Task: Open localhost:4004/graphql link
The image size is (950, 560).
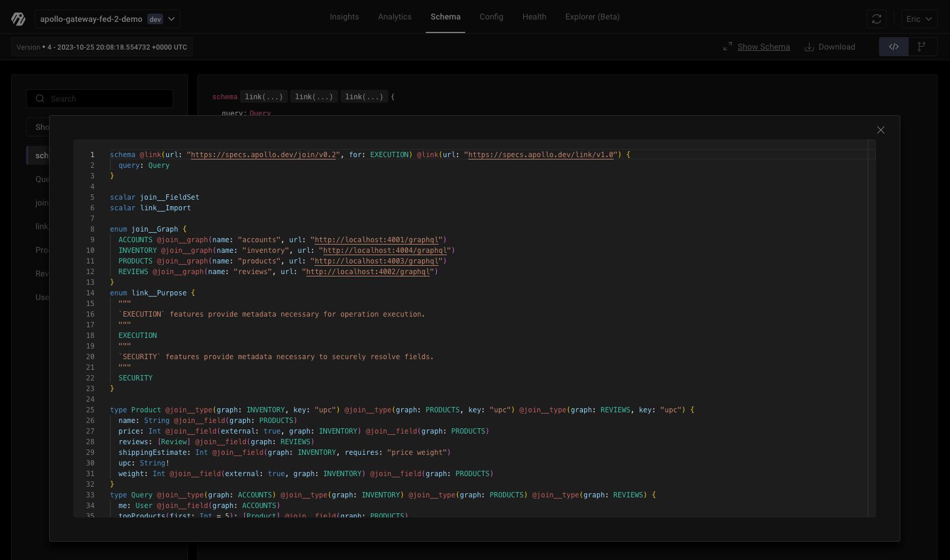Action: pyautogui.click(x=385, y=250)
